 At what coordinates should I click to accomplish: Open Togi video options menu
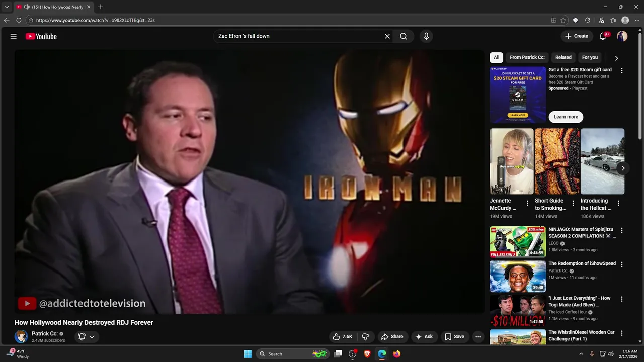[x=622, y=299]
